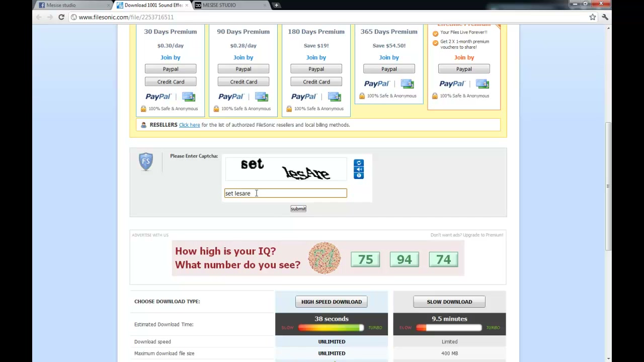Go back with browser back arrow
Image resolution: width=644 pixels, height=362 pixels.
click(x=39, y=17)
